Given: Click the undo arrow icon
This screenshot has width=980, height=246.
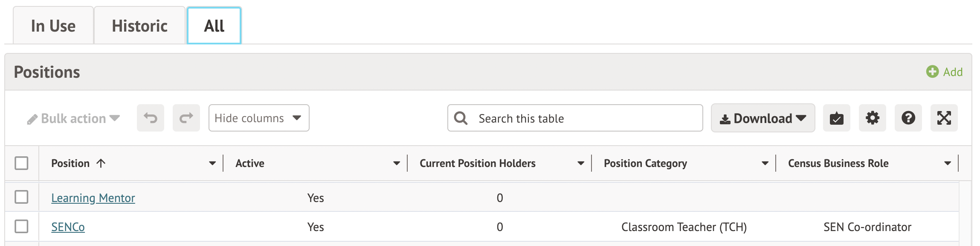Looking at the screenshot, I should point(151,118).
